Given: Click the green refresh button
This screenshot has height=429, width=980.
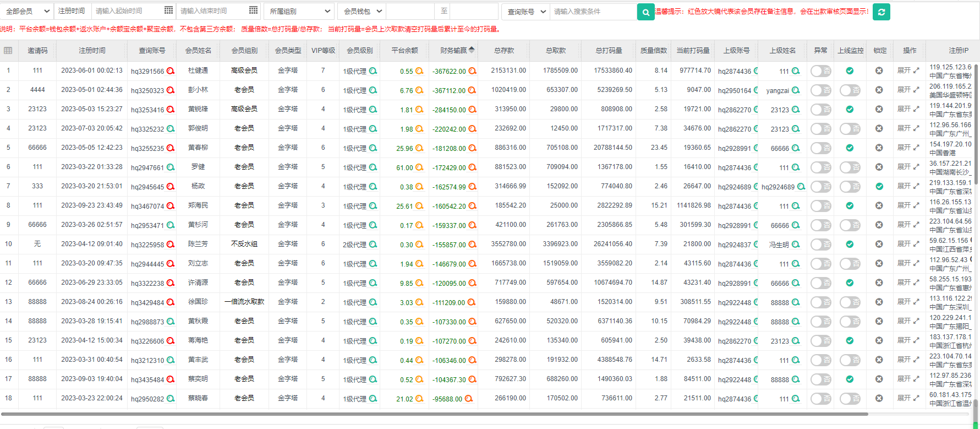Looking at the screenshot, I should [881, 12].
